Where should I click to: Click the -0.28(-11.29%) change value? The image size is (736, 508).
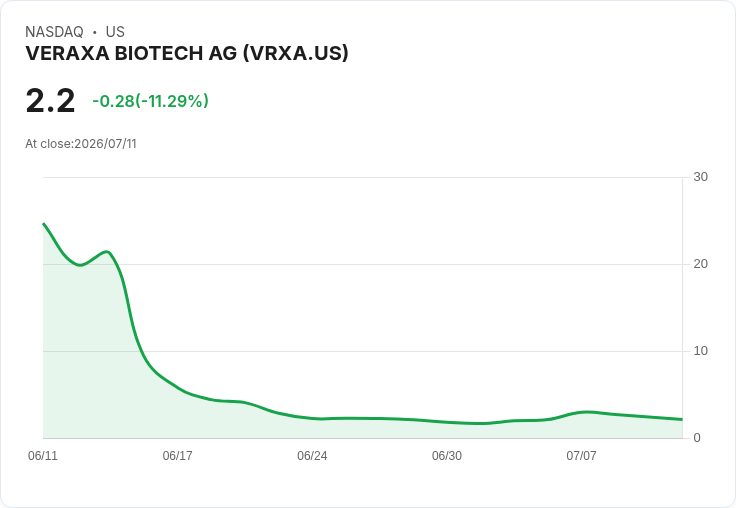click(150, 101)
